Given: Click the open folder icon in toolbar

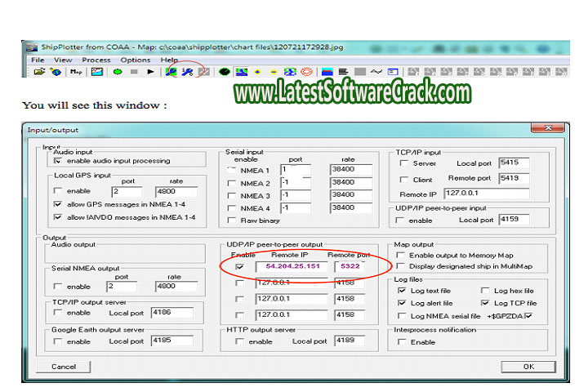Looking at the screenshot, I should coord(38,72).
